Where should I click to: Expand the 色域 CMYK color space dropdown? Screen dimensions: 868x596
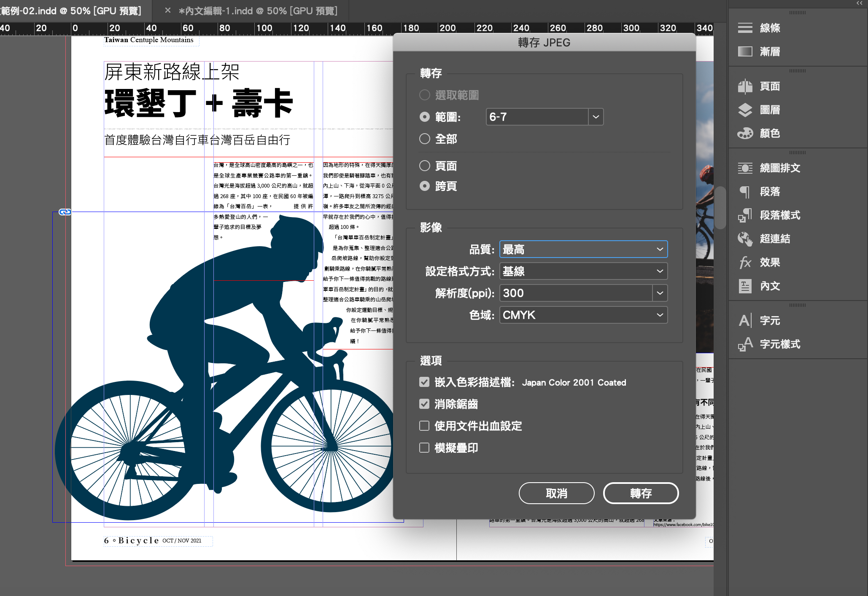[583, 315]
